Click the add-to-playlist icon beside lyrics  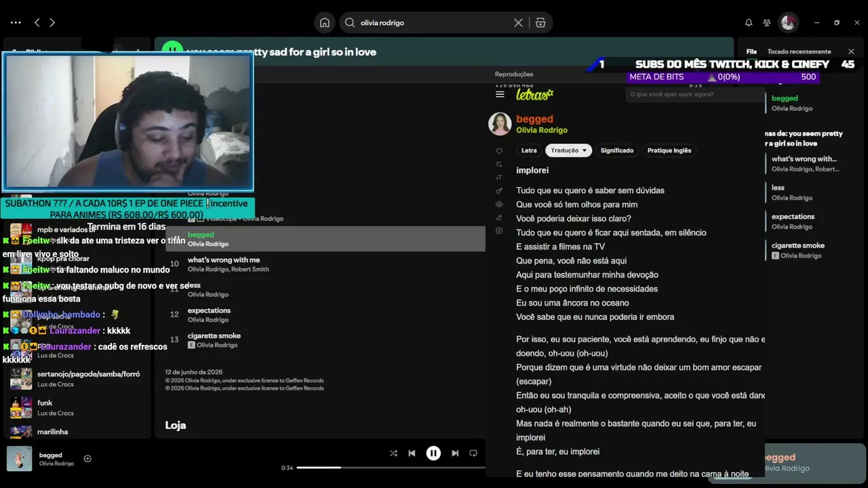coord(499,165)
